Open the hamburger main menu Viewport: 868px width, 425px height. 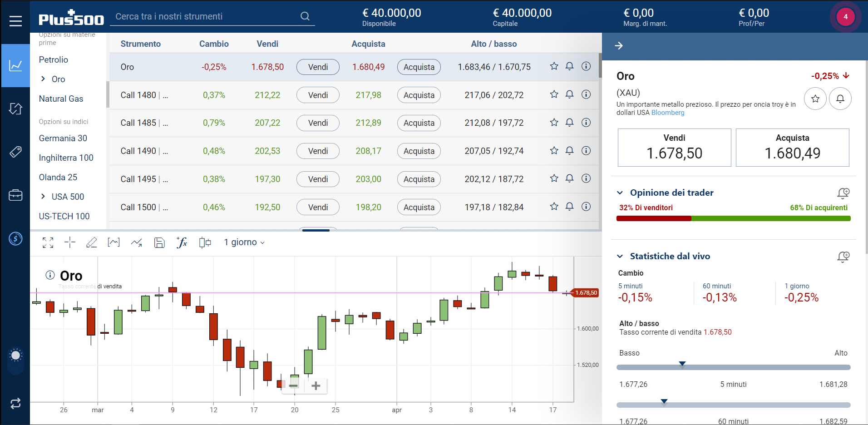click(15, 21)
